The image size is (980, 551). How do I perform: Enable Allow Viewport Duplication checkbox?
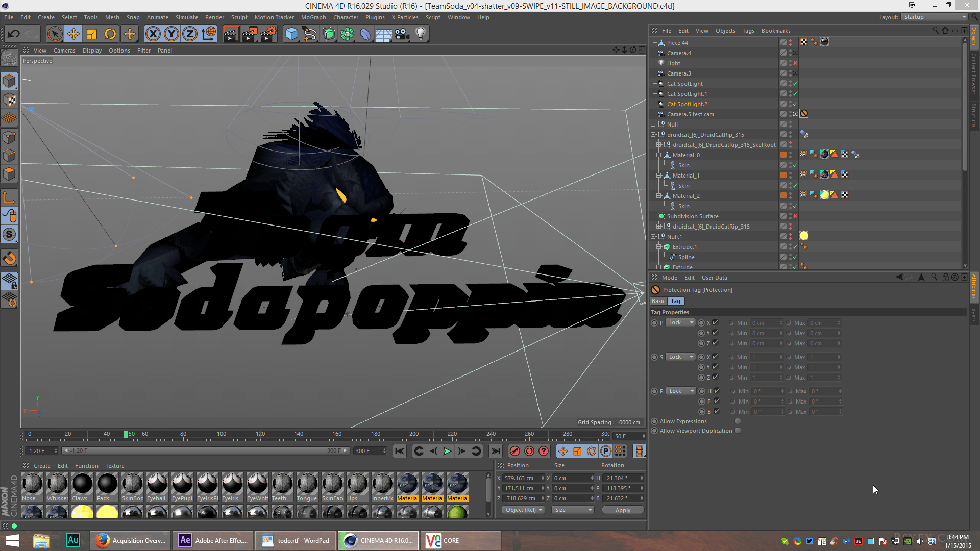pyautogui.click(x=738, y=431)
